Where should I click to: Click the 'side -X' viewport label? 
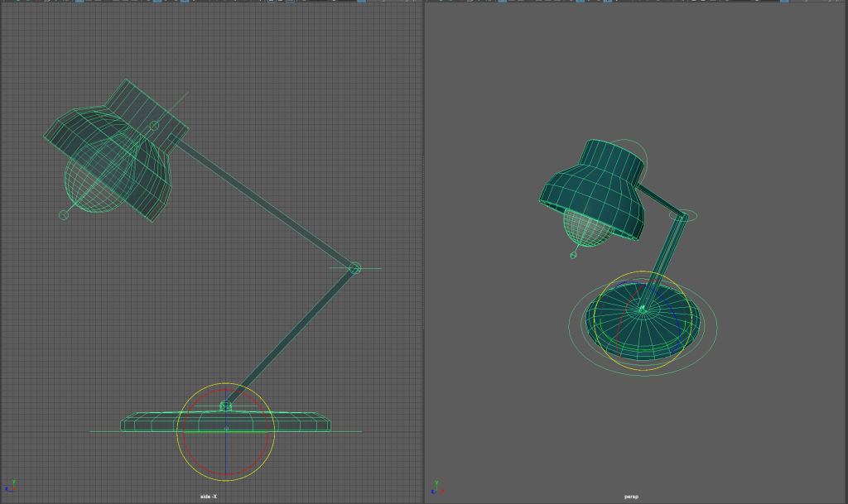(209, 497)
